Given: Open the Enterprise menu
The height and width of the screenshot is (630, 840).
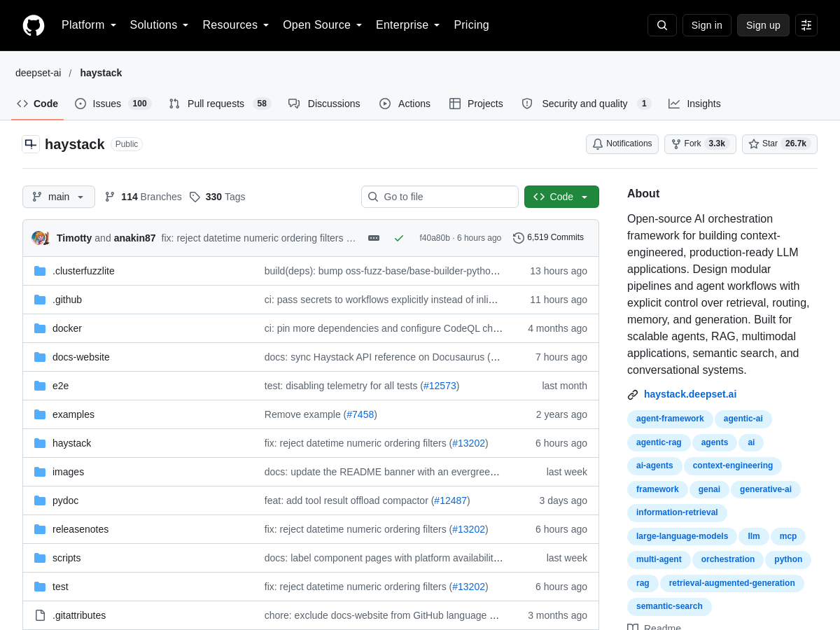Looking at the screenshot, I should (408, 25).
